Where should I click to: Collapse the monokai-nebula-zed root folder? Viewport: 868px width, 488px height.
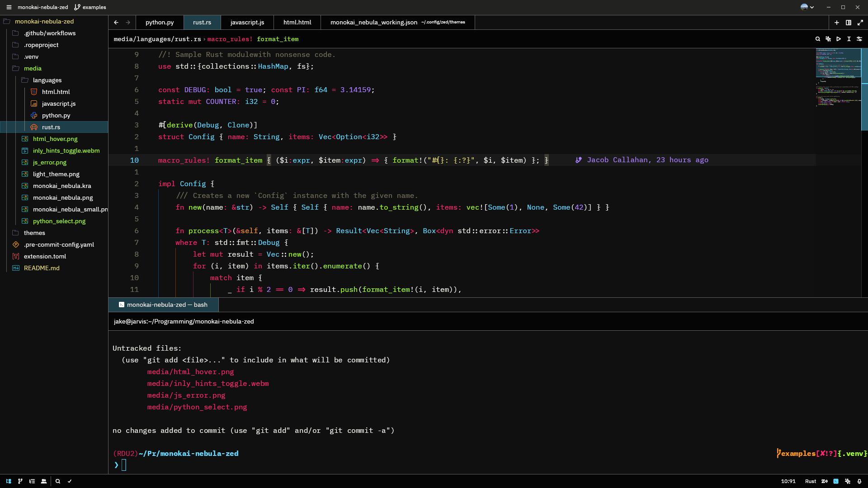[54, 21]
